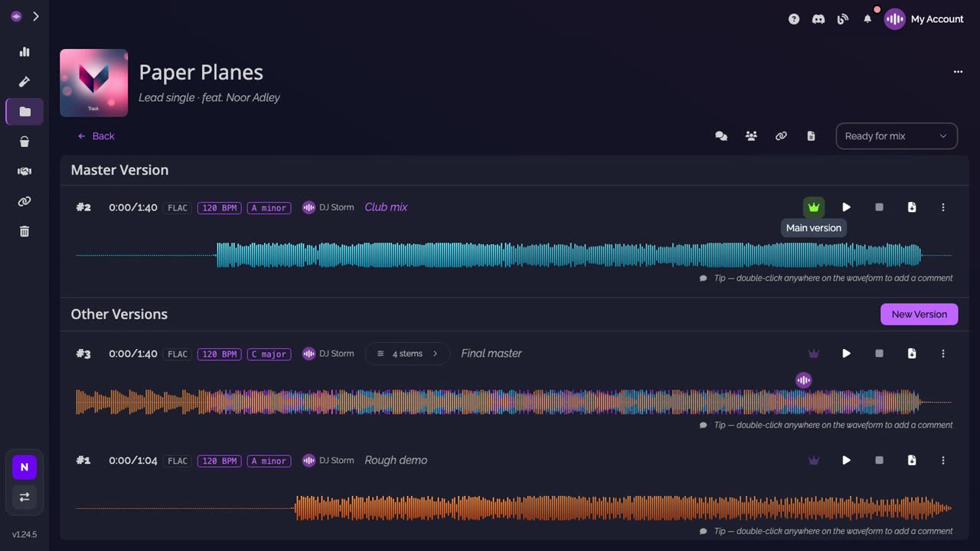Download the Final master version file
This screenshot has height=551, width=980.
912,354
